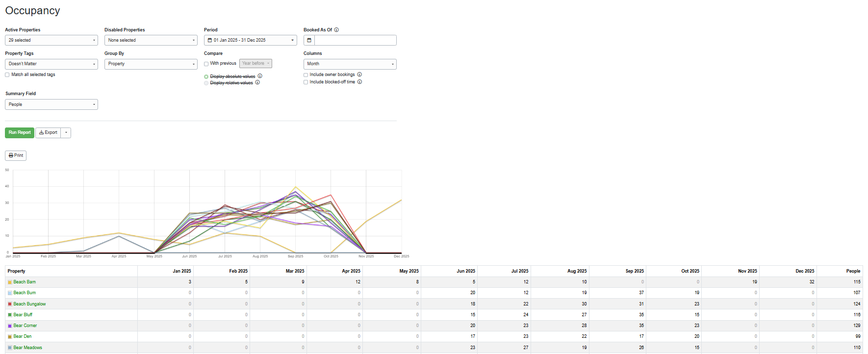The height and width of the screenshot is (354, 868).
Task: Click the Run Report button
Action: click(20, 132)
